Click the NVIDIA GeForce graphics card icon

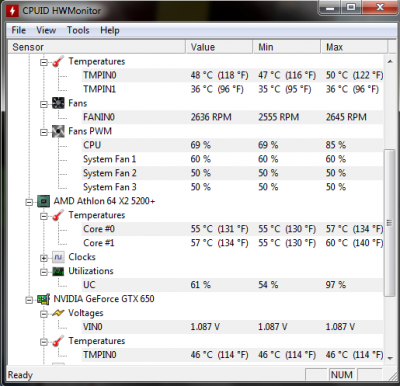tap(44, 299)
